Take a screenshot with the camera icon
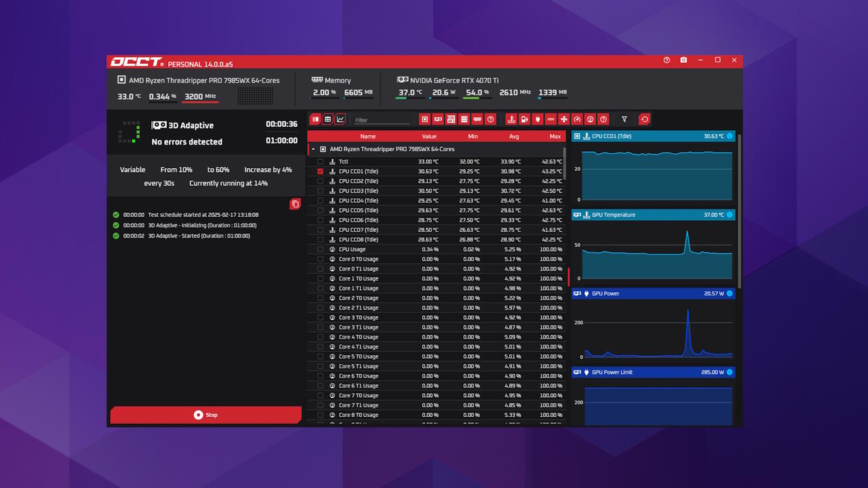The image size is (868, 488). point(684,60)
